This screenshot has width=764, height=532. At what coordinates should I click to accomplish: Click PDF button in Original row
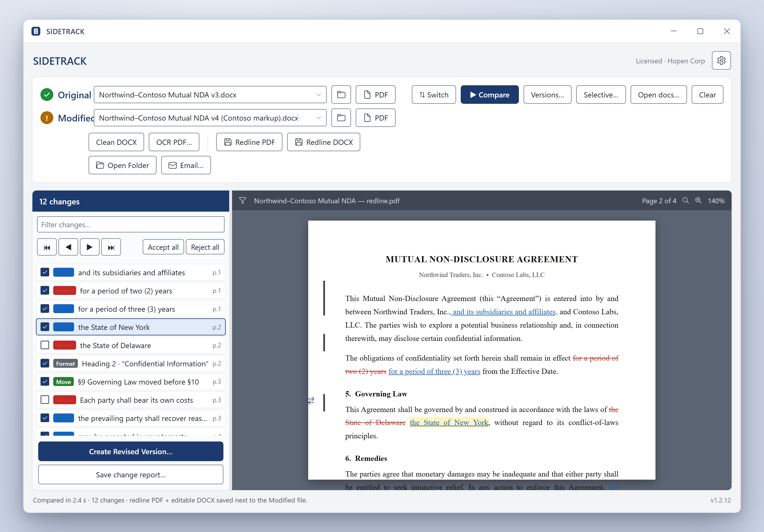(375, 95)
